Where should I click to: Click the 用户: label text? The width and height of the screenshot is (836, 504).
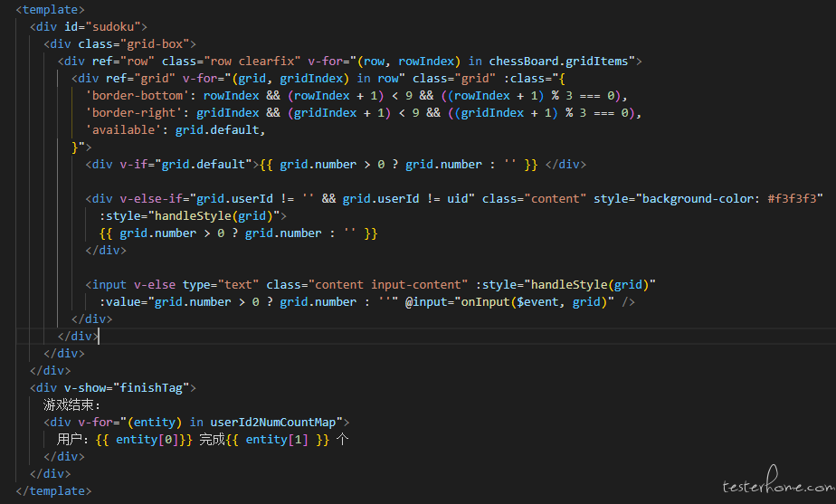72,440
